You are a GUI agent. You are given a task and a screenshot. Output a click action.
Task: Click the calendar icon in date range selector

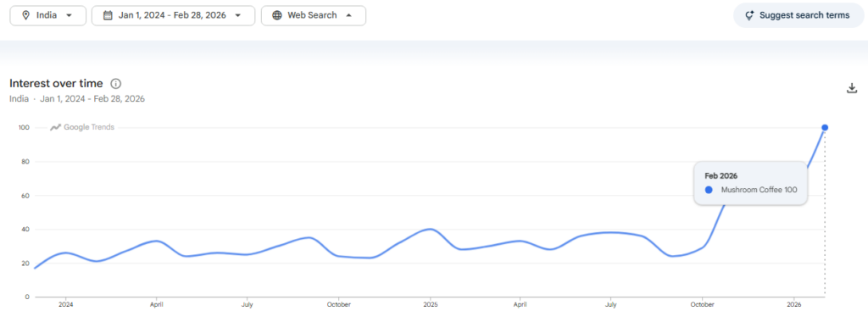tap(108, 15)
